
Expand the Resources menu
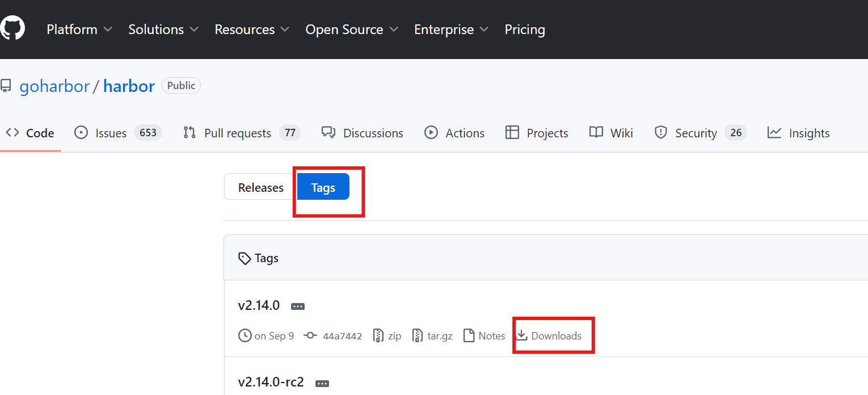252,30
